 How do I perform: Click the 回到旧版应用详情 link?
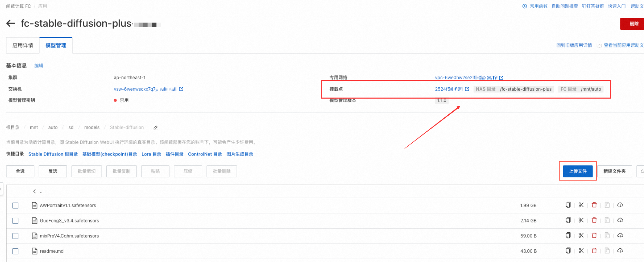pos(574,45)
